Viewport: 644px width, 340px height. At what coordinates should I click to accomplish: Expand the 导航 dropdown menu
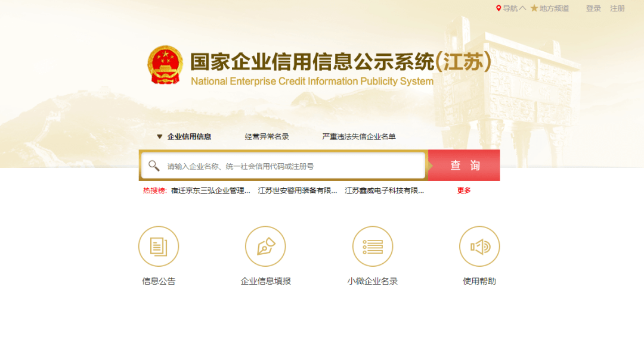(x=514, y=8)
